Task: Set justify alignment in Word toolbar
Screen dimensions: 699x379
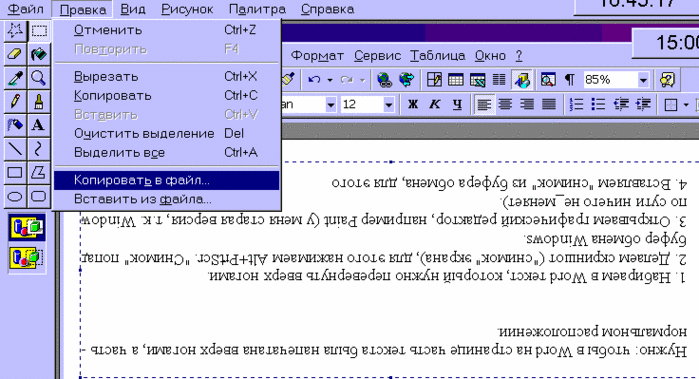Action: 548,104
